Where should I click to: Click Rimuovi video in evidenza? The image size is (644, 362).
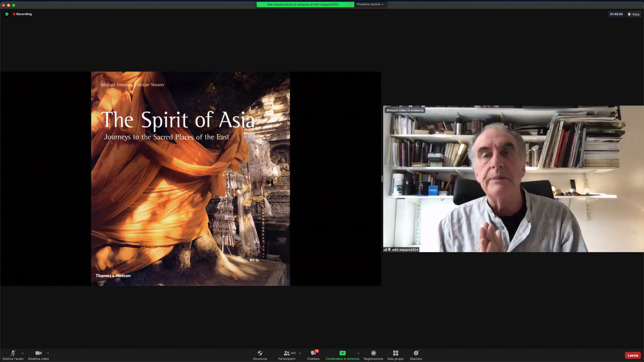[405, 110]
